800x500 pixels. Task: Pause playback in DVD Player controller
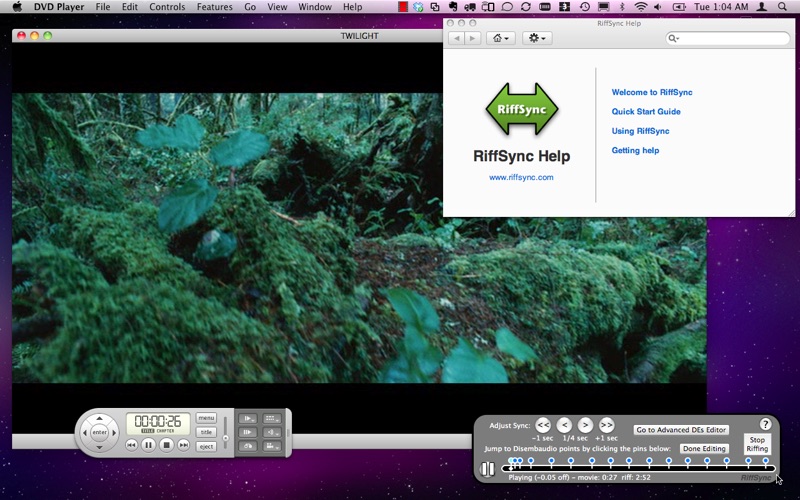click(x=148, y=445)
